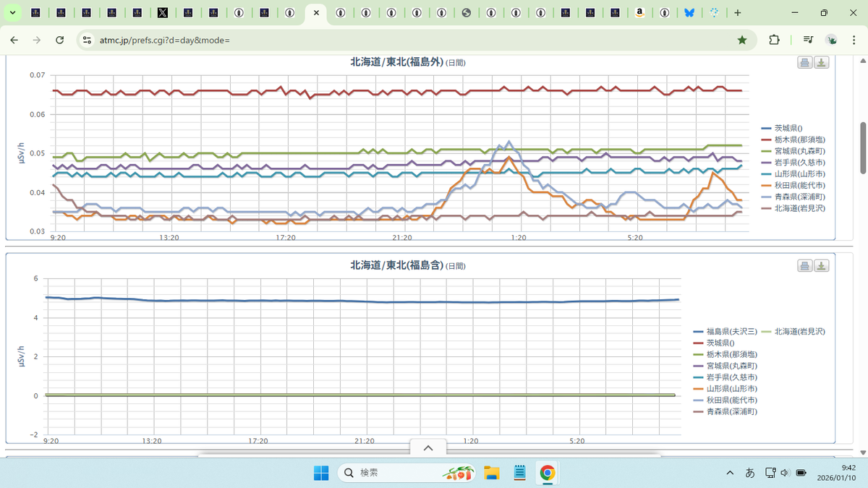Open a new browser tab

click(x=738, y=12)
